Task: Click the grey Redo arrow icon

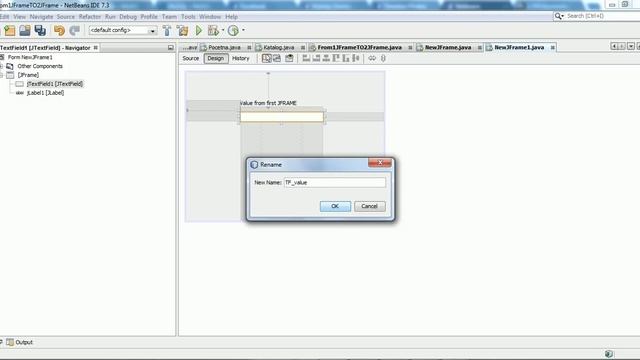Action: pos(75,31)
